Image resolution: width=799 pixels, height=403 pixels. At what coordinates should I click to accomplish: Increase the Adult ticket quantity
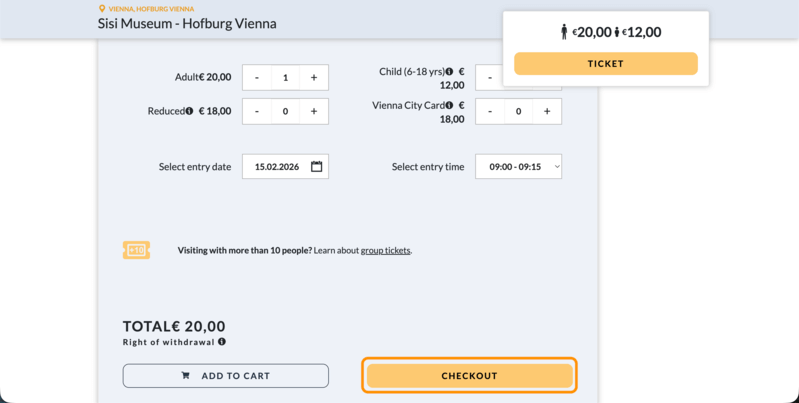coord(314,78)
